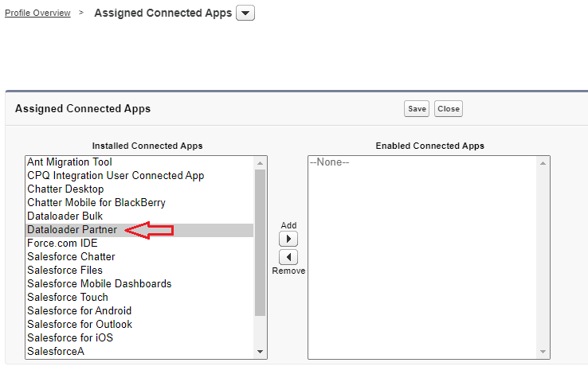Click the Close button
Viewport: 588px width, 382px height.
[449, 108]
